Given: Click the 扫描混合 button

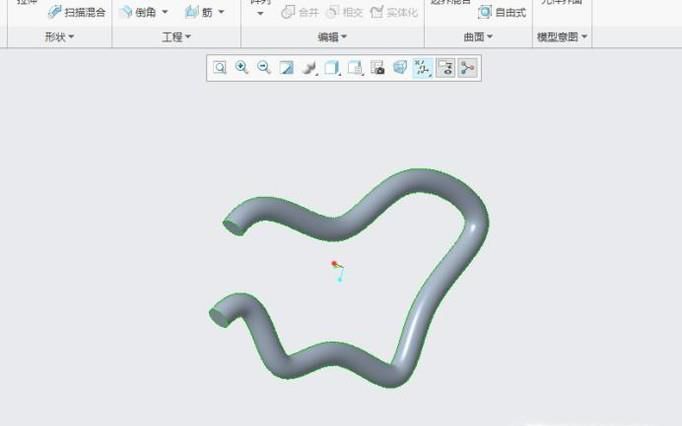Looking at the screenshot, I should pyautogui.click(x=76, y=13).
